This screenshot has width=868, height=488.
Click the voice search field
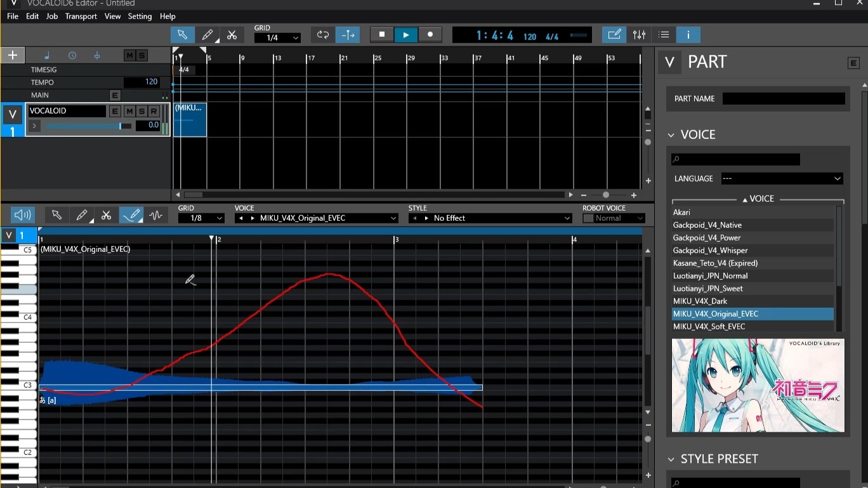coord(736,160)
